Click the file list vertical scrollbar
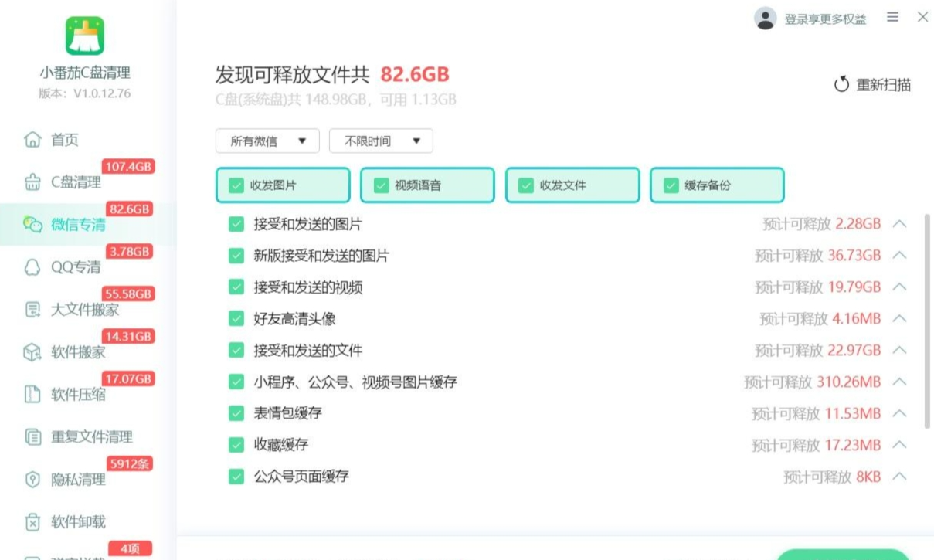The image size is (934, 560). [x=927, y=321]
